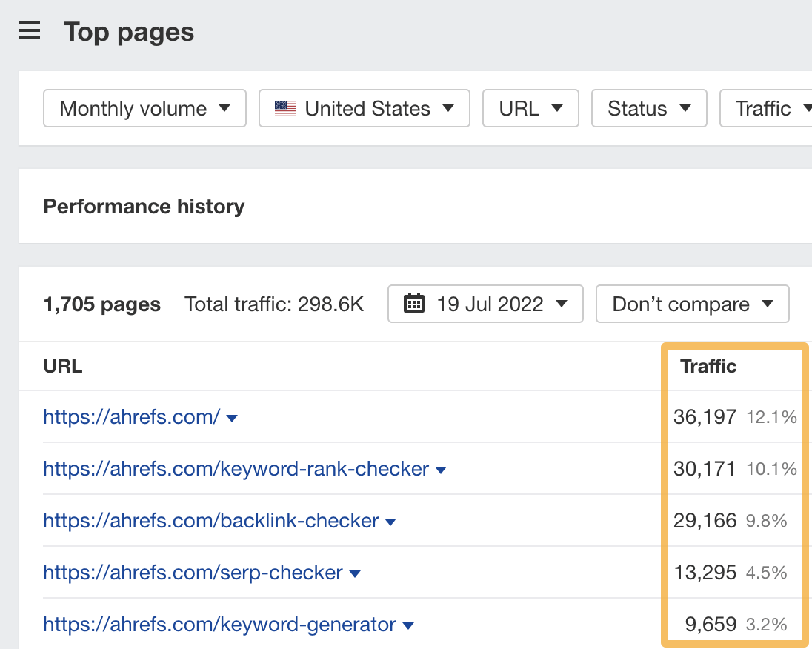Open caret beside the serp-checker URL

point(354,573)
